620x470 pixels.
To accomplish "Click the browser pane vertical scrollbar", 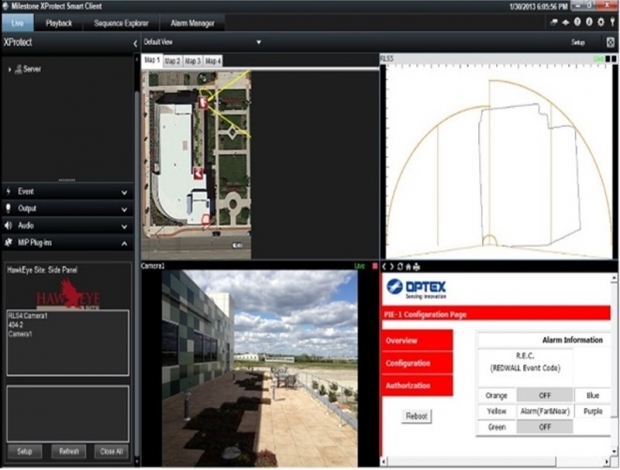I will point(614,365).
